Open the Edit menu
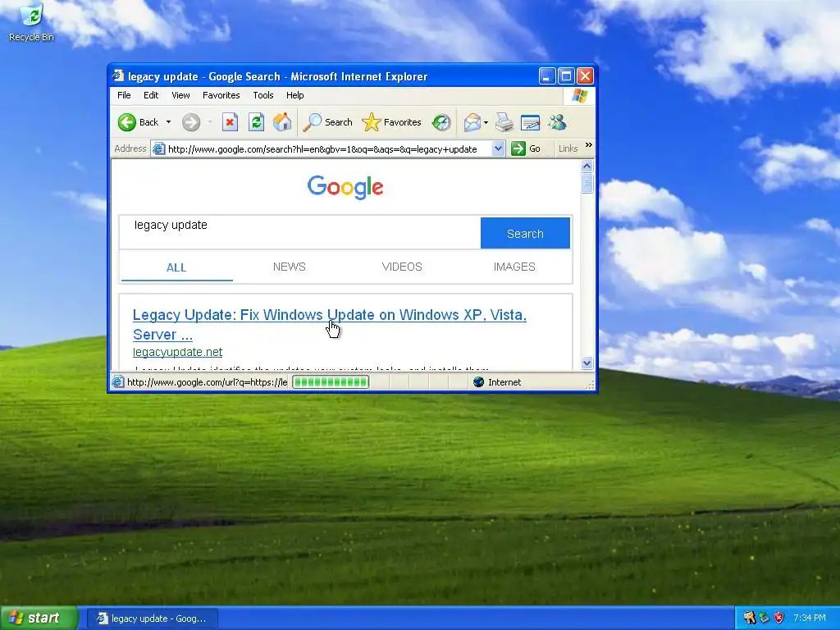 (x=151, y=95)
